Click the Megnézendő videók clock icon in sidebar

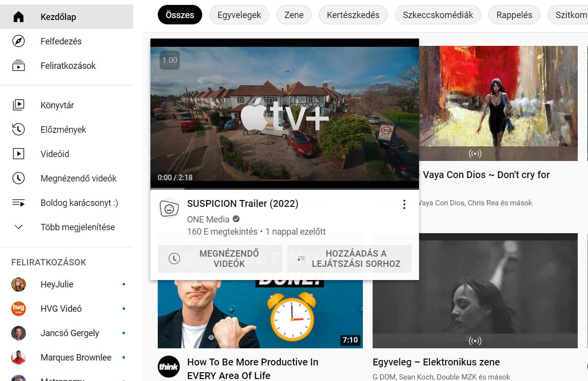point(19,178)
